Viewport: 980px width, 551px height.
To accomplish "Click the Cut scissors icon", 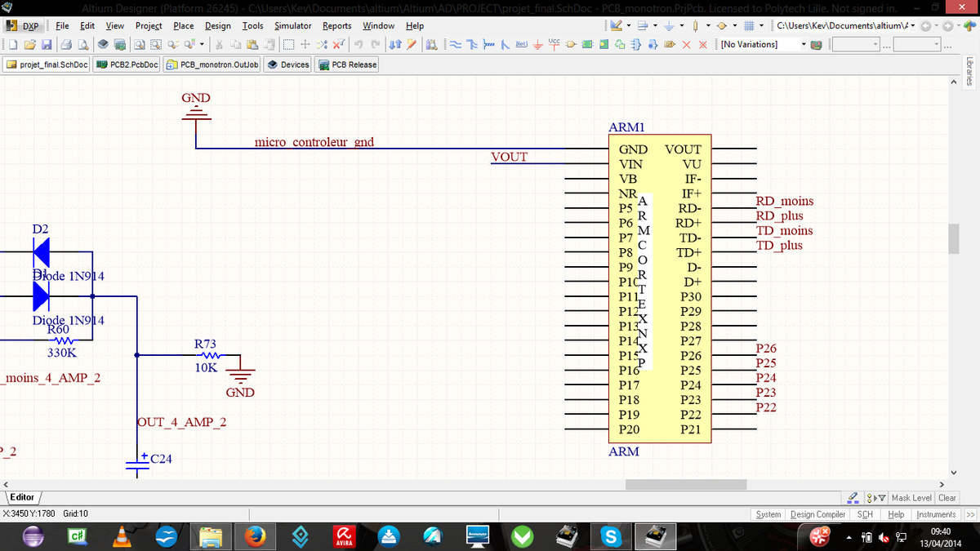I will coord(220,44).
